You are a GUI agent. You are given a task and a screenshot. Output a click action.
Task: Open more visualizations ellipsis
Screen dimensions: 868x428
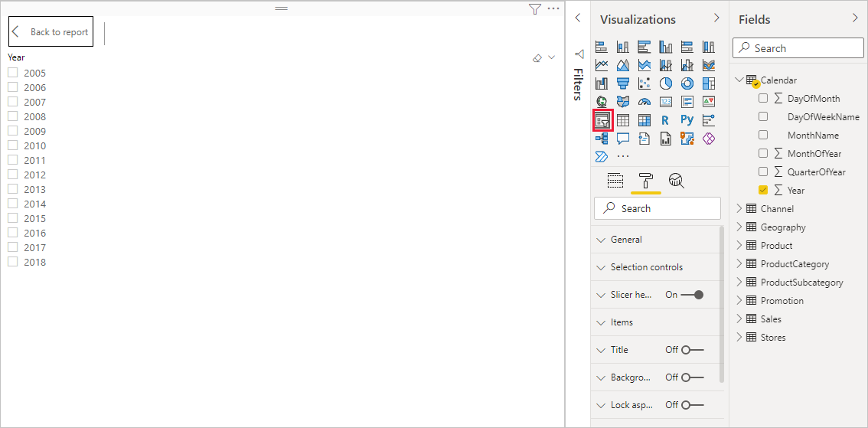(623, 157)
